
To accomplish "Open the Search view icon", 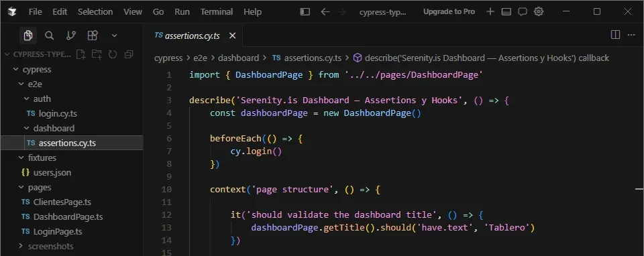I will click(49, 36).
